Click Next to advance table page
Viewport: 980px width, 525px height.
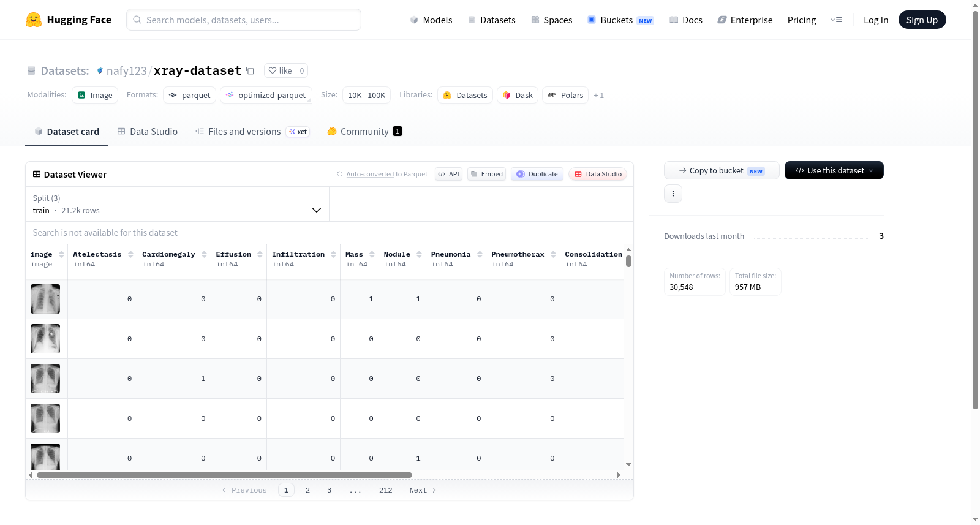click(x=423, y=490)
